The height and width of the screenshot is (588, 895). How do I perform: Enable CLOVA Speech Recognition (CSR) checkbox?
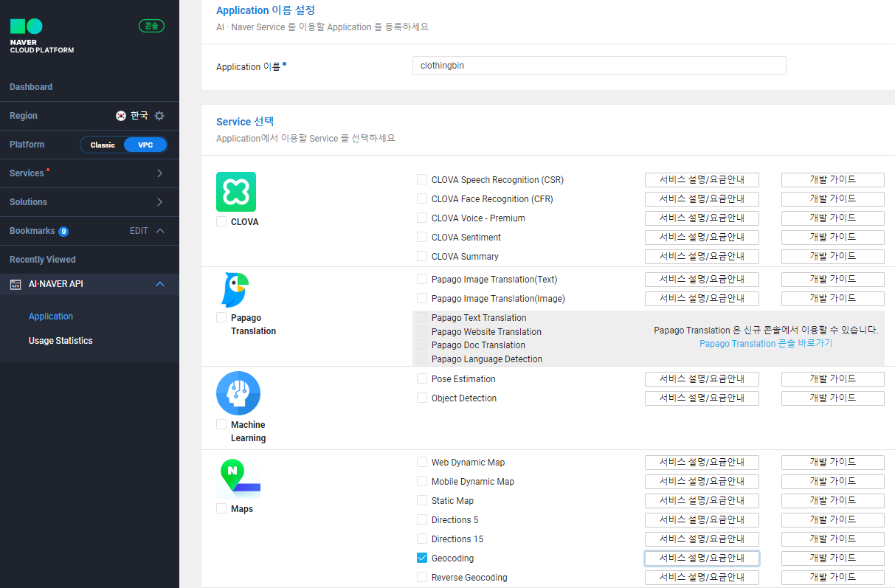422,179
